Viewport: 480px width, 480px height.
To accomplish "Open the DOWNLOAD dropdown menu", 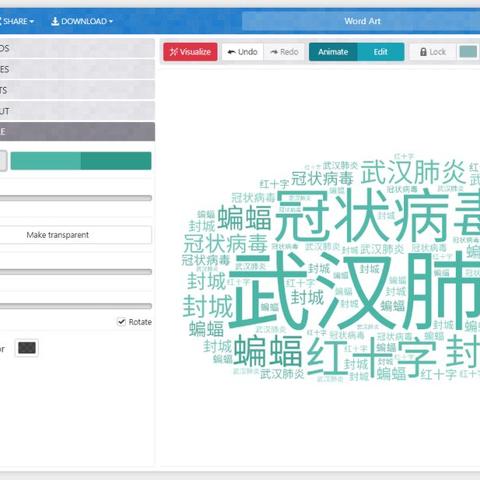I will pyautogui.click(x=82, y=21).
